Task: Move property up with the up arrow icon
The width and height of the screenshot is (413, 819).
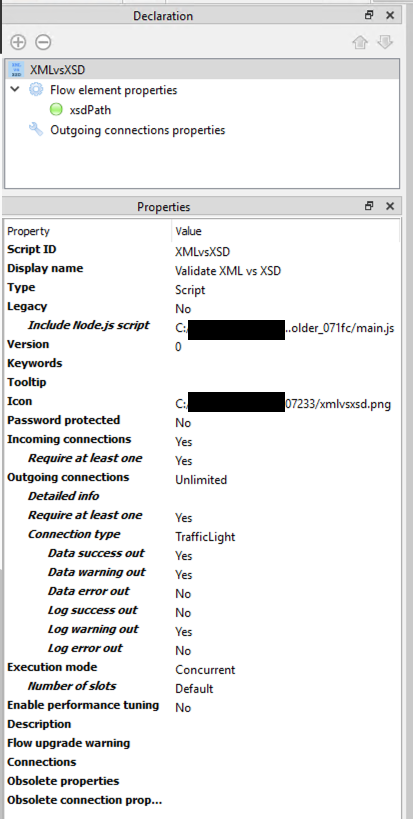Action: pos(360,42)
